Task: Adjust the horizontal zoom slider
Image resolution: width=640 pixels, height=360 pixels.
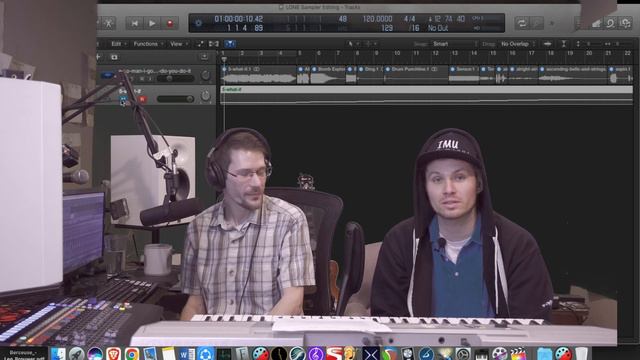Action: tap(618, 44)
